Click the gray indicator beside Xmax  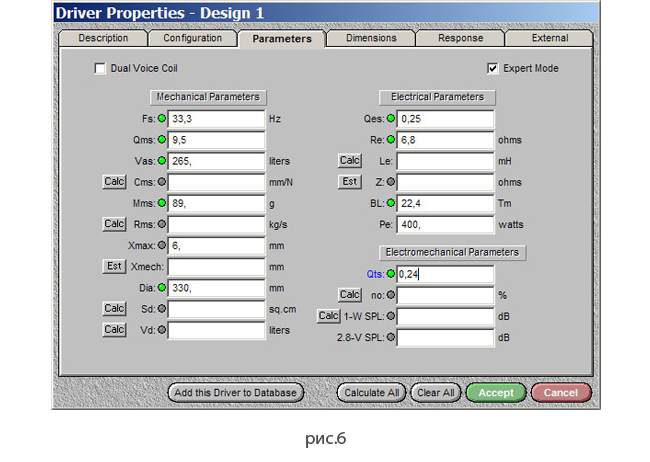pyautogui.click(x=162, y=246)
